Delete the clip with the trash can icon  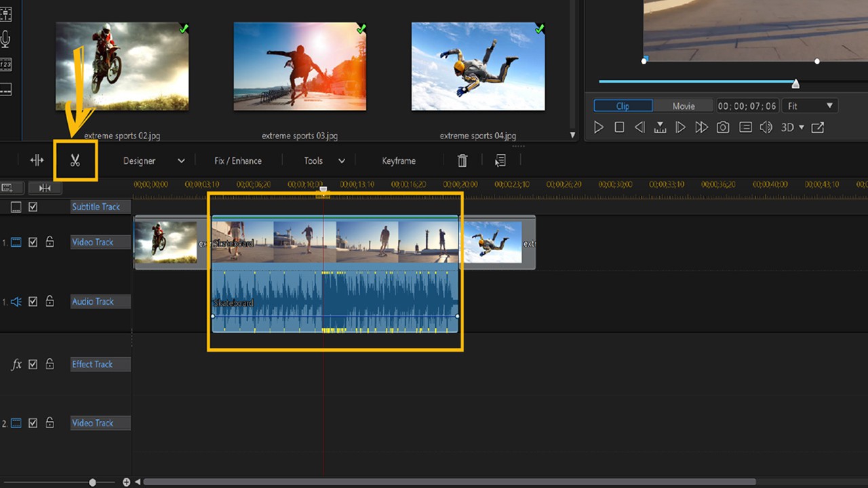462,161
